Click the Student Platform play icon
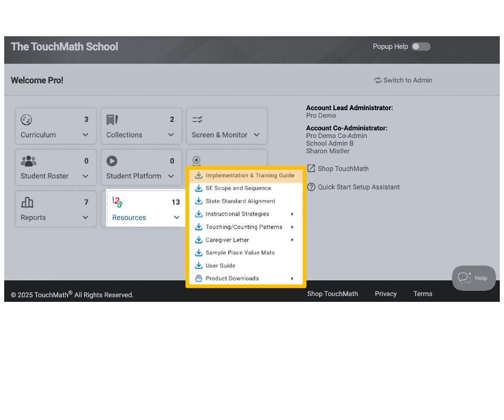 pyautogui.click(x=112, y=161)
